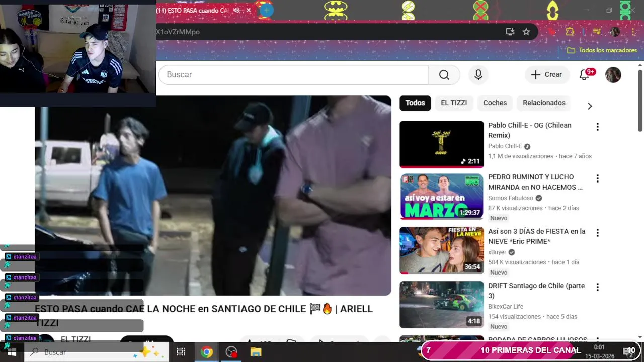This screenshot has height=362, width=644.
Task: Open PEDRO RUMINOT Y LUCHO MIRANDA title
Action: 535,182
